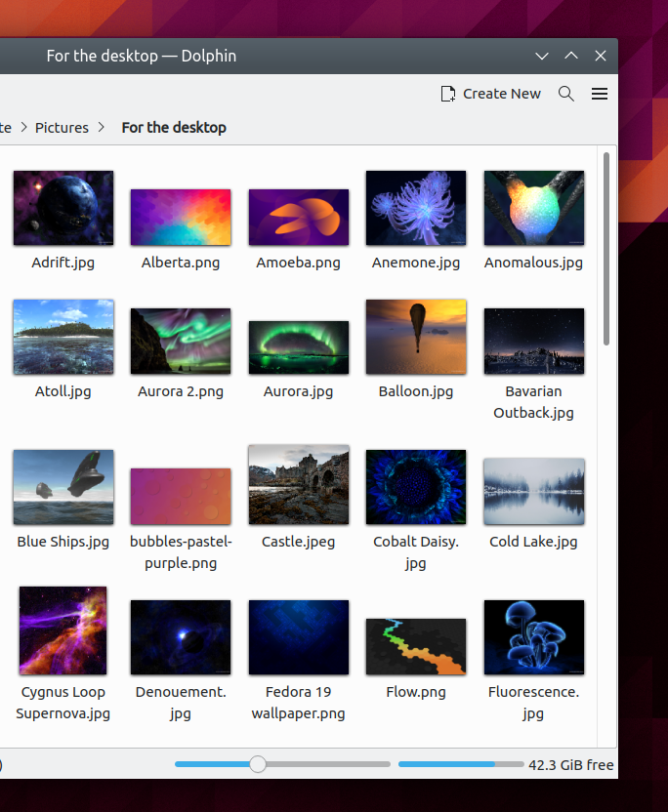
Task: Select the Anomalous.jpg thumbnail
Action: pos(534,208)
